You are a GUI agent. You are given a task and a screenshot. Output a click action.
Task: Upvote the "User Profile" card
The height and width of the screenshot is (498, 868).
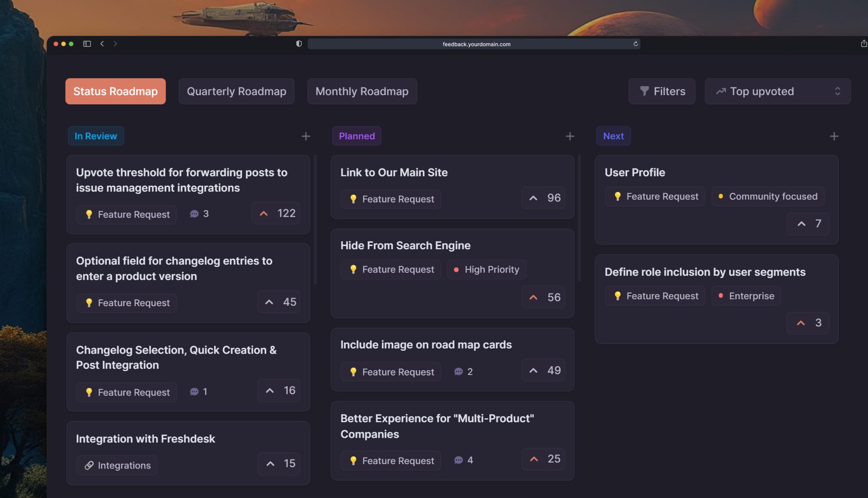pyautogui.click(x=801, y=224)
